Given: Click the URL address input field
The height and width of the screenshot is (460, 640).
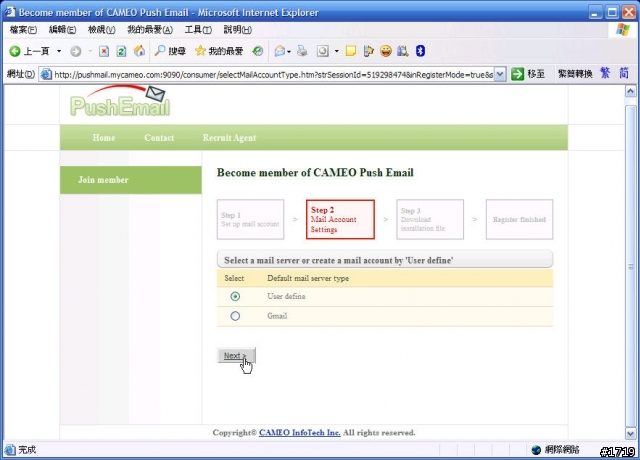Looking at the screenshot, I should point(273,75).
